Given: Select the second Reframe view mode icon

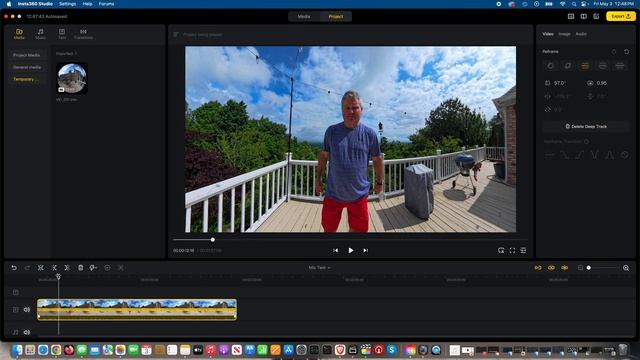Looking at the screenshot, I should (x=568, y=66).
